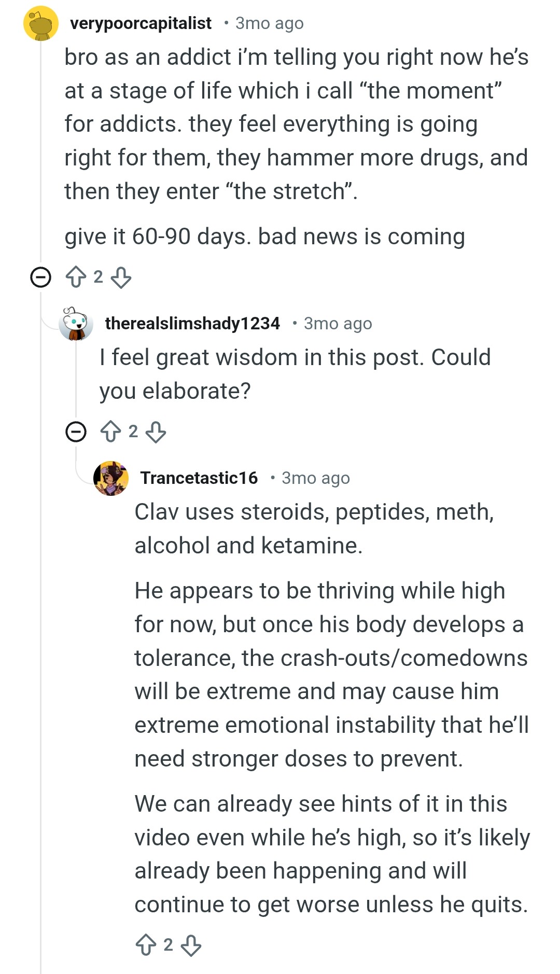Image resolution: width=560 pixels, height=974 pixels.
Task: Downvote Trancetastic16's comment
Action: pyautogui.click(x=191, y=944)
